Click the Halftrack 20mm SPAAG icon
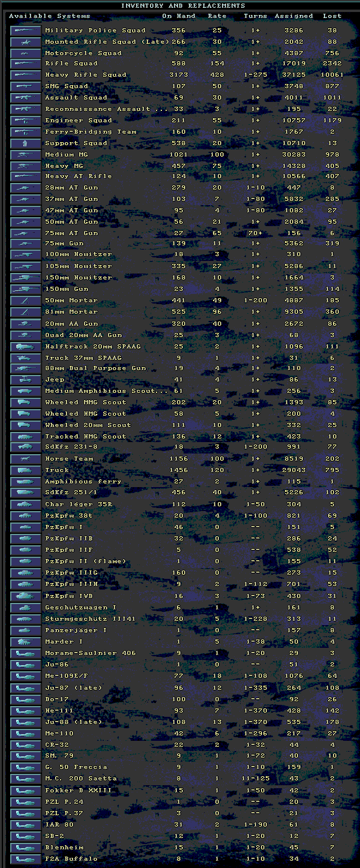 pos(26,346)
